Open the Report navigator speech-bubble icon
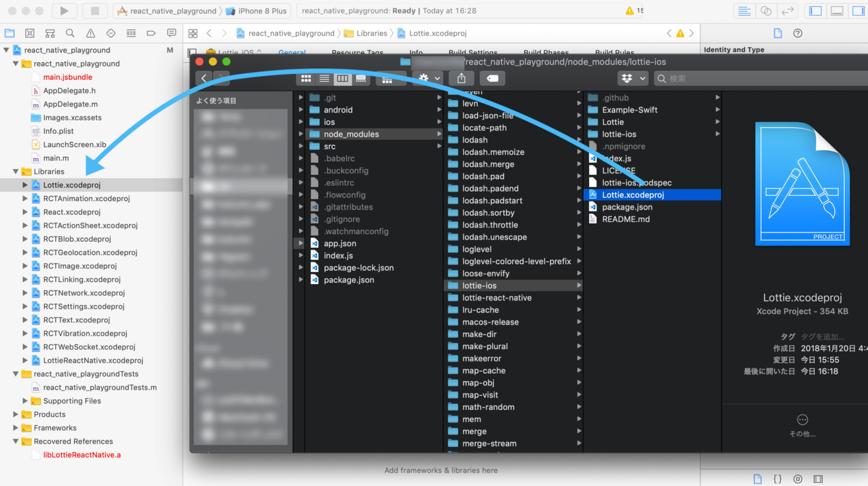Image resolution: width=868 pixels, height=486 pixels. (x=172, y=33)
